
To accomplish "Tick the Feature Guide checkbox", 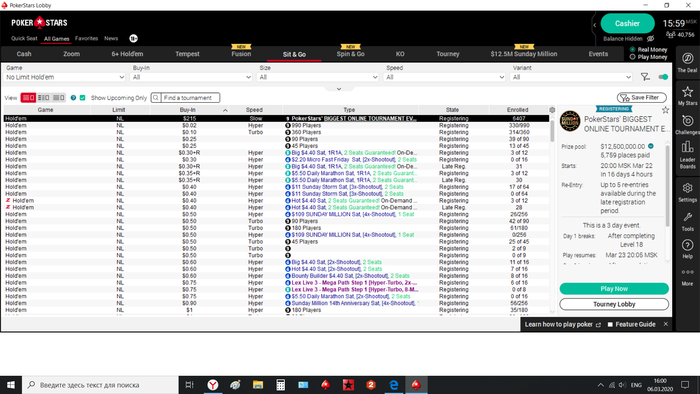I will (610, 324).
